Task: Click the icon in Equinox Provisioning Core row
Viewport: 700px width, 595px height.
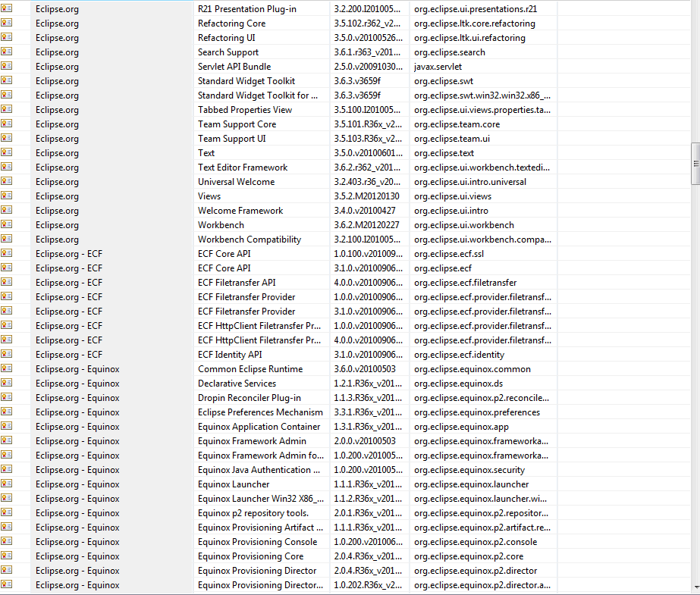Action: tap(6, 556)
